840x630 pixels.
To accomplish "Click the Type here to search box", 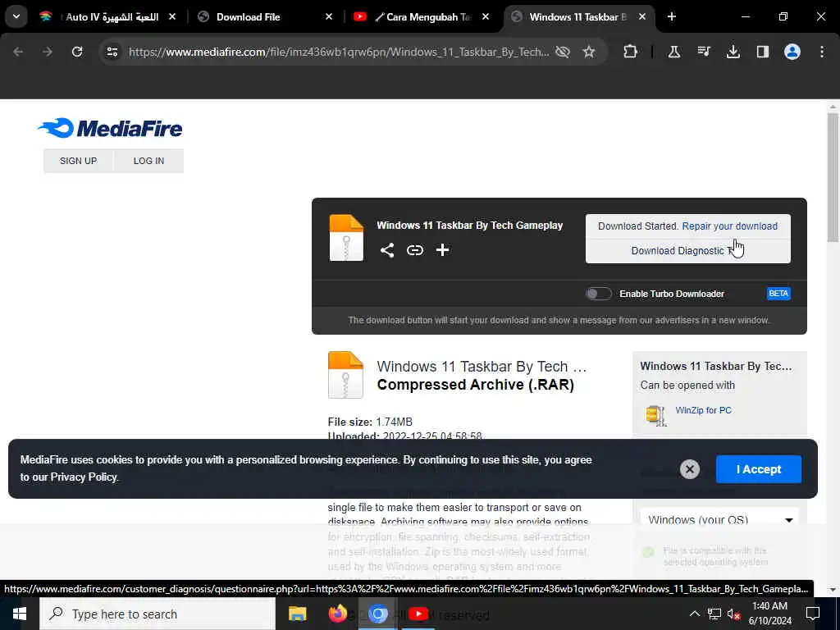I will coord(157,614).
